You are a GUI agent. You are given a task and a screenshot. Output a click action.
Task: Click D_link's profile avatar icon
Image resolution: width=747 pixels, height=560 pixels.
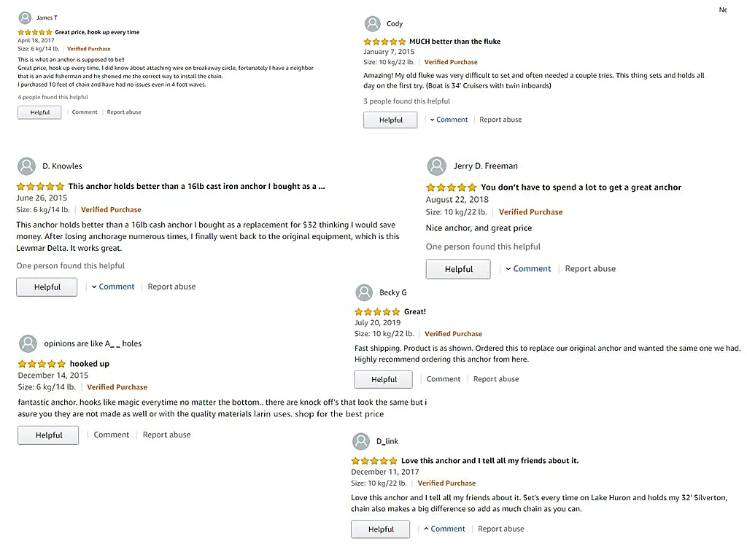tap(361, 441)
